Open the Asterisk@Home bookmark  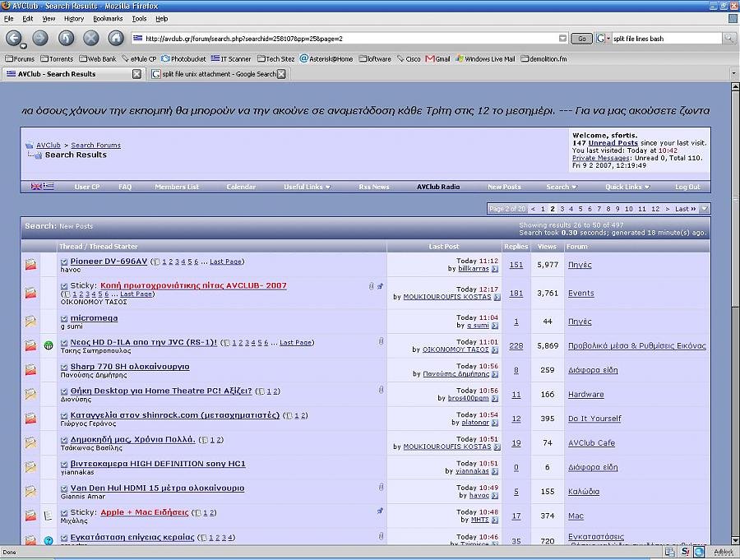point(326,59)
